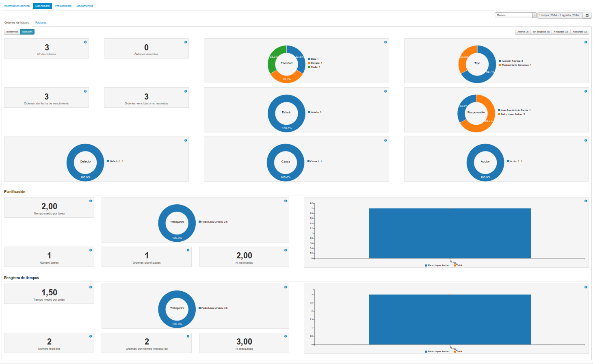Click info icon on Nº de ordenes card
This screenshot has width=593, height=364.
(85, 42)
